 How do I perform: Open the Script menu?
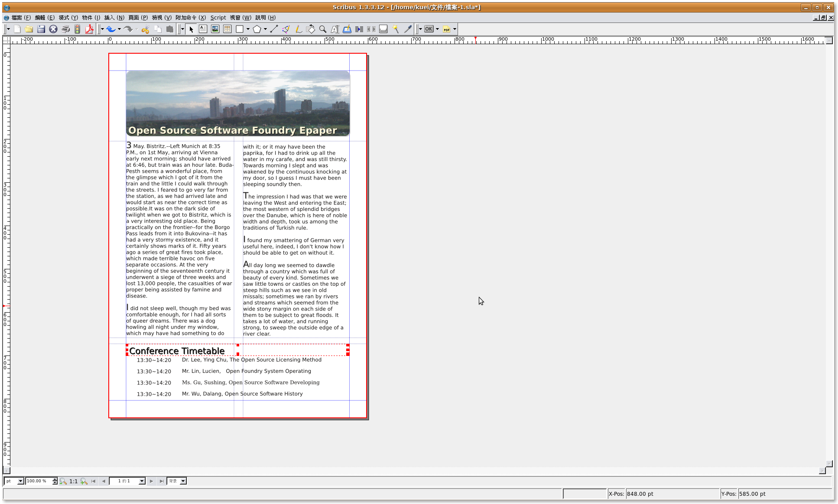pyautogui.click(x=218, y=17)
